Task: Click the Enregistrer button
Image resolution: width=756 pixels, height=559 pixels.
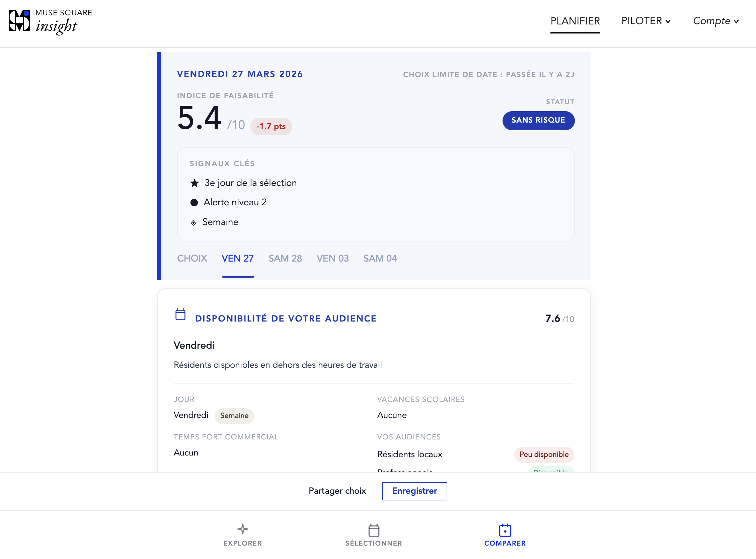Action: pyautogui.click(x=414, y=491)
